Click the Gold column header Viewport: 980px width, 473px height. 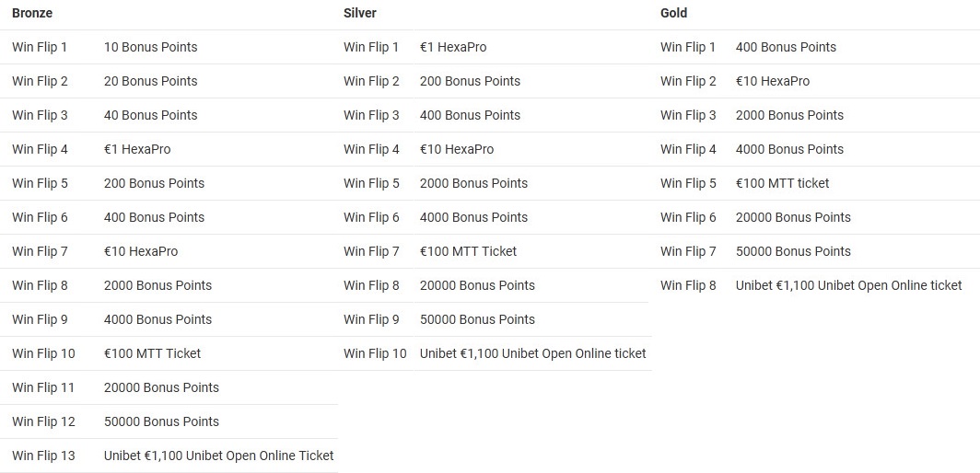674,13
